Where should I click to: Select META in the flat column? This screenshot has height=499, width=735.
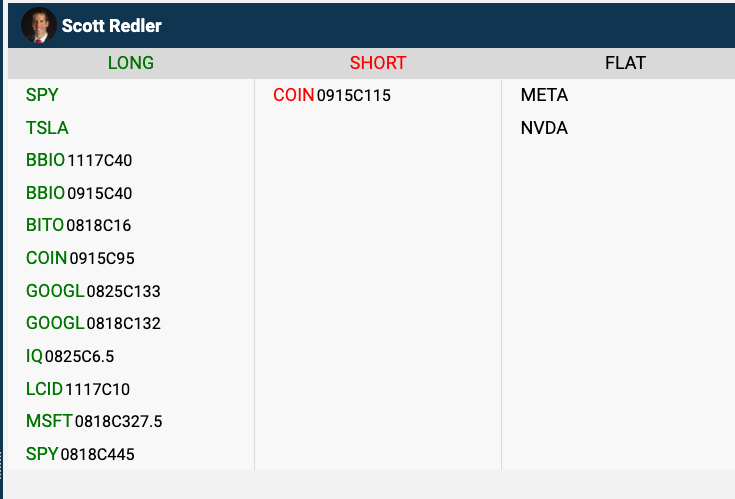tap(544, 96)
